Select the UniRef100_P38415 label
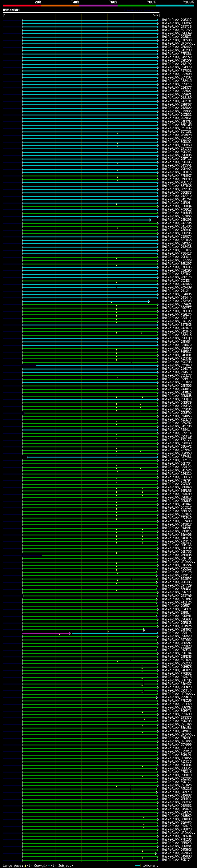This screenshot has height=868, width=197. pos(177,81)
